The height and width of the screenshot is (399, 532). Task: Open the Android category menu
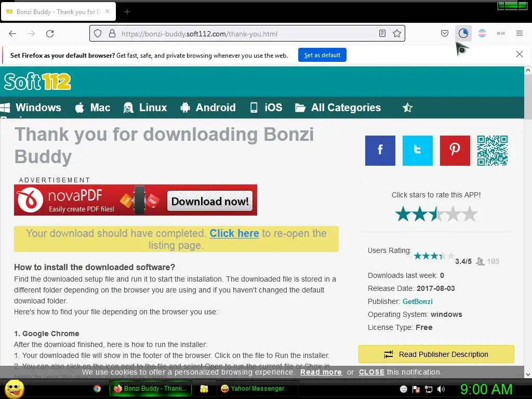pos(208,108)
